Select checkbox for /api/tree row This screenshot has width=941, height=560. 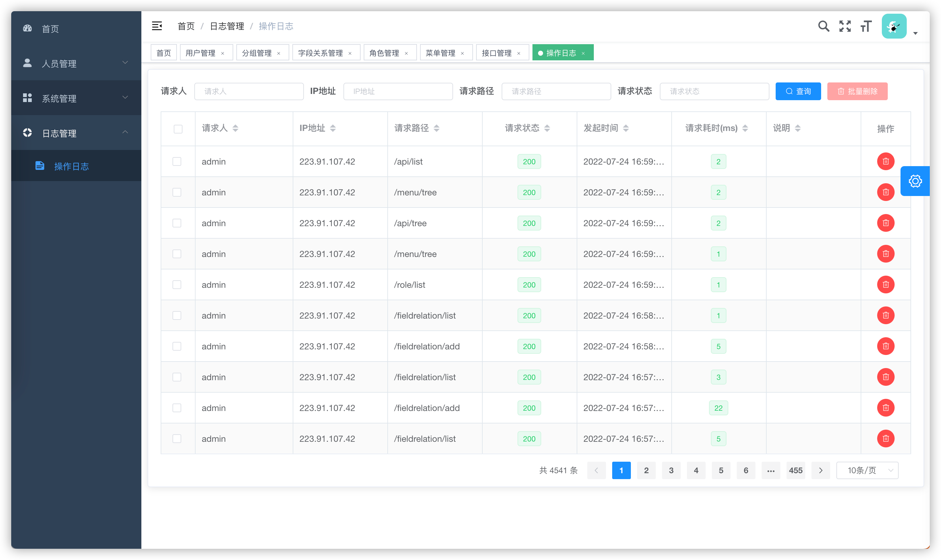177,223
